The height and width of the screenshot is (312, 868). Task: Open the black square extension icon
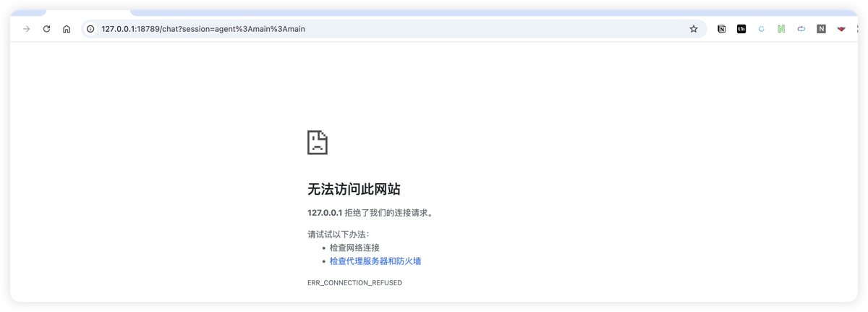741,29
